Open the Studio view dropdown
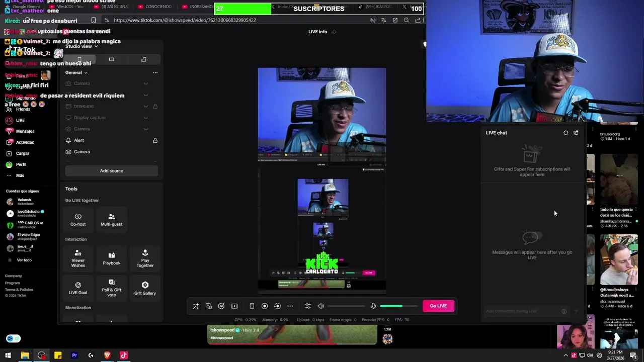 pyautogui.click(x=82, y=46)
